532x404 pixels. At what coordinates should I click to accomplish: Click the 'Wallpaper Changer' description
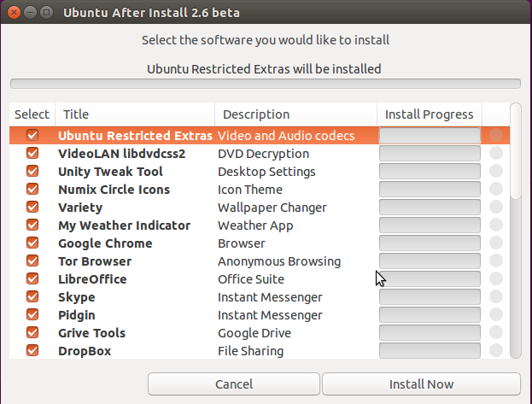272,208
